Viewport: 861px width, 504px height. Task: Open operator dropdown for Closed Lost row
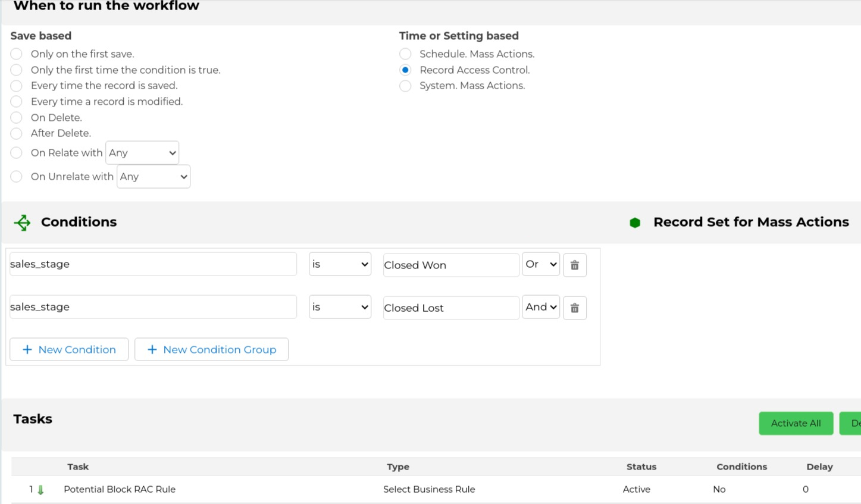tap(340, 307)
